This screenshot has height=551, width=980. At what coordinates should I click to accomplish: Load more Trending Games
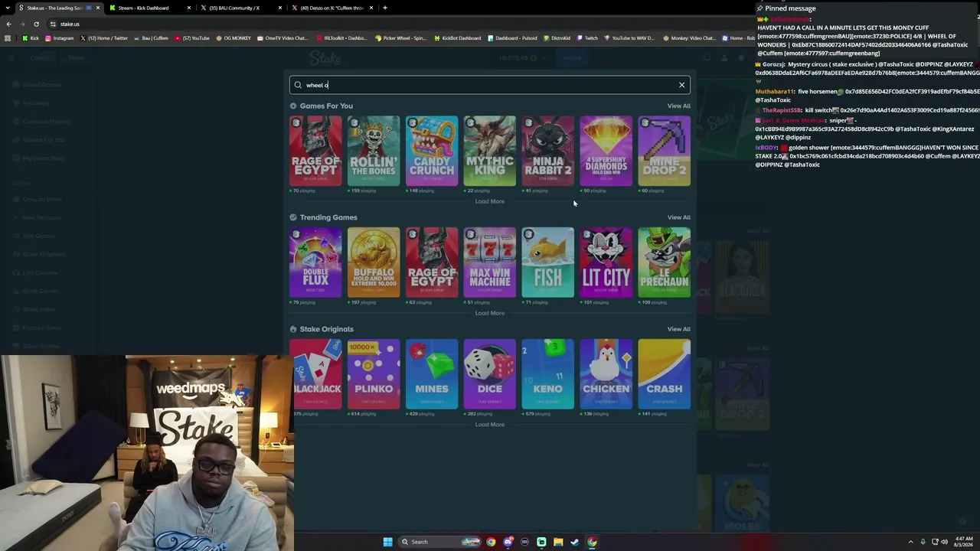[490, 313]
